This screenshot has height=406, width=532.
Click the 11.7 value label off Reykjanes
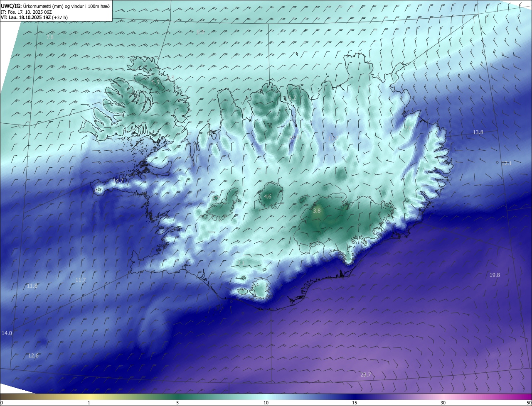click(x=80, y=280)
